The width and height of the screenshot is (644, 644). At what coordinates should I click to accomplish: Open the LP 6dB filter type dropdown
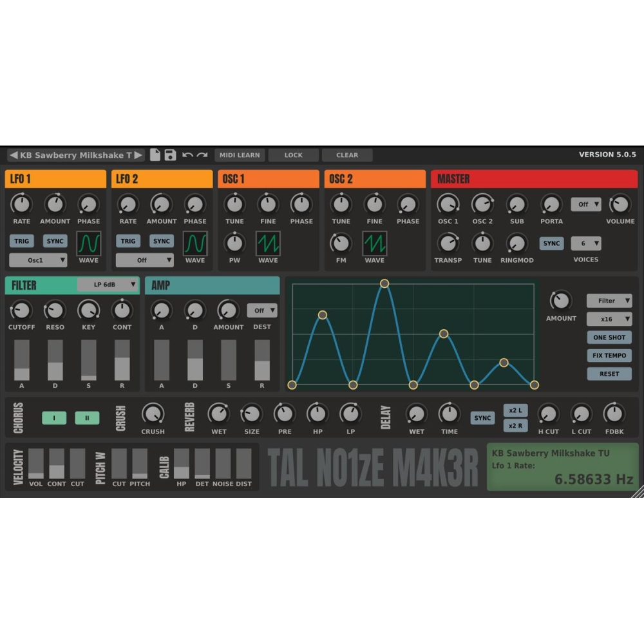click(106, 285)
